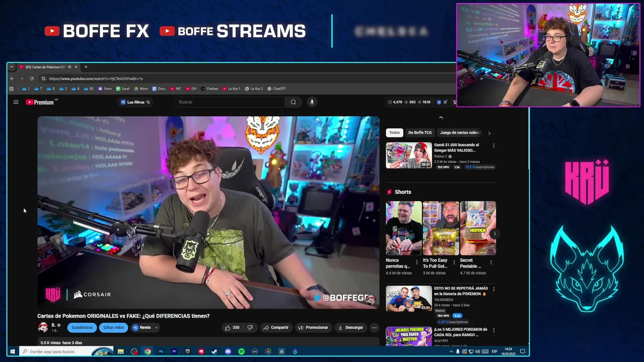The image size is (644, 362).
Task: Open the apps grid in the bookmarks bar
Action: coord(12,88)
